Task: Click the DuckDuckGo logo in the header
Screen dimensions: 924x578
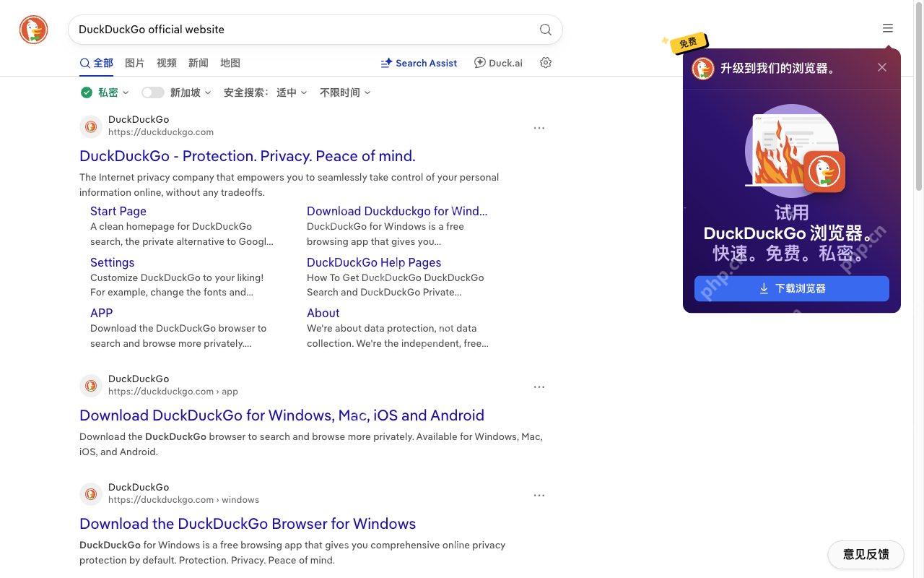Action: (x=33, y=30)
